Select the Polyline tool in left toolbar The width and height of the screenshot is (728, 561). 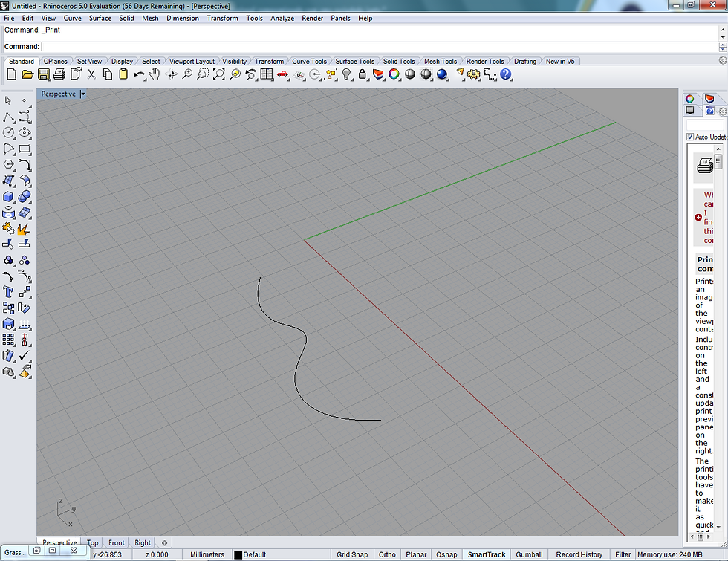pos(8,117)
